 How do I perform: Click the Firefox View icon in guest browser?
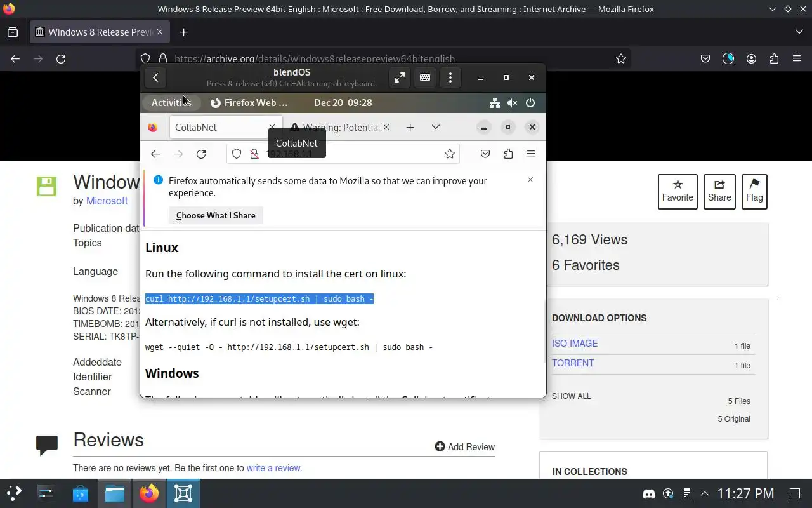click(x=153, y=127)
